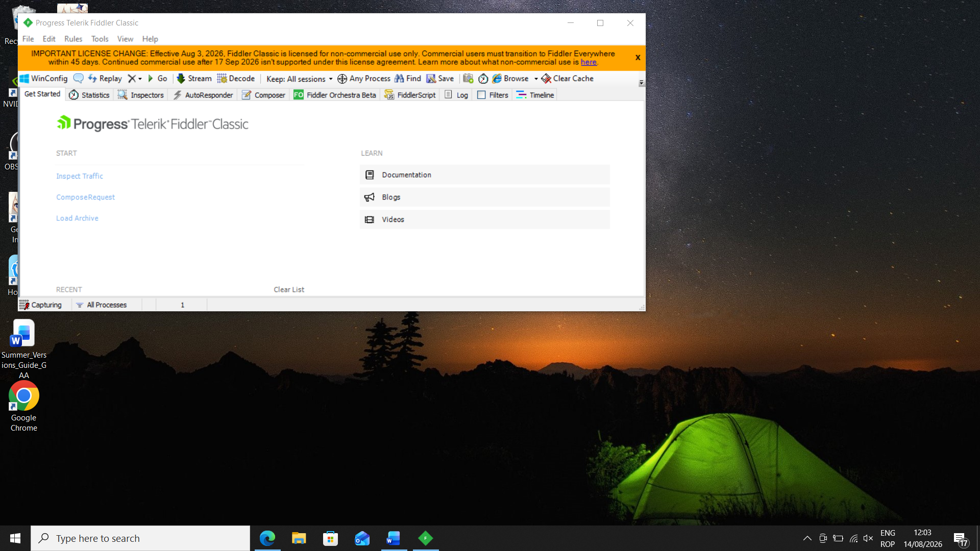This screenshot has width=980, height=551.
Task: Expand the Browse dropdown arrow
Action: coord(536,79)
